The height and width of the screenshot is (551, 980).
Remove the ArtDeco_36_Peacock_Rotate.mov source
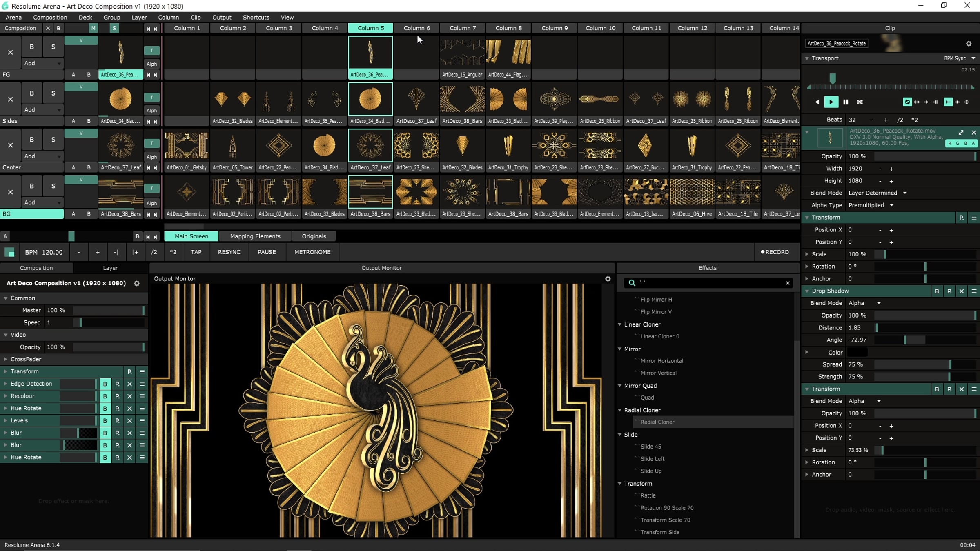[974, 132]
